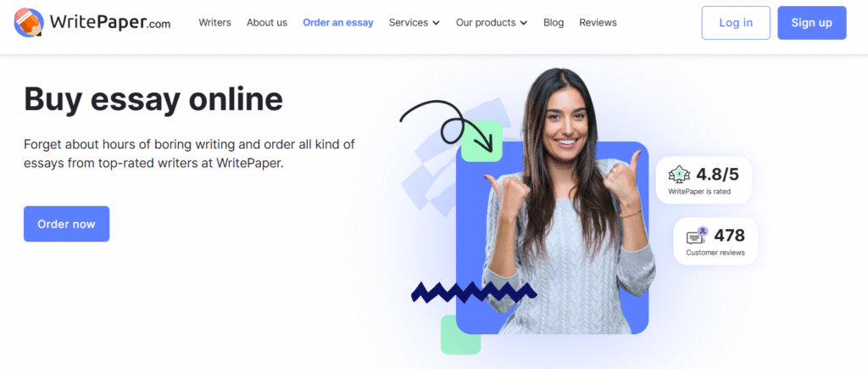Select Order an essay nav link
Image resolution: width=868 pixels, height=369 pixels.
tap(338, 23)
